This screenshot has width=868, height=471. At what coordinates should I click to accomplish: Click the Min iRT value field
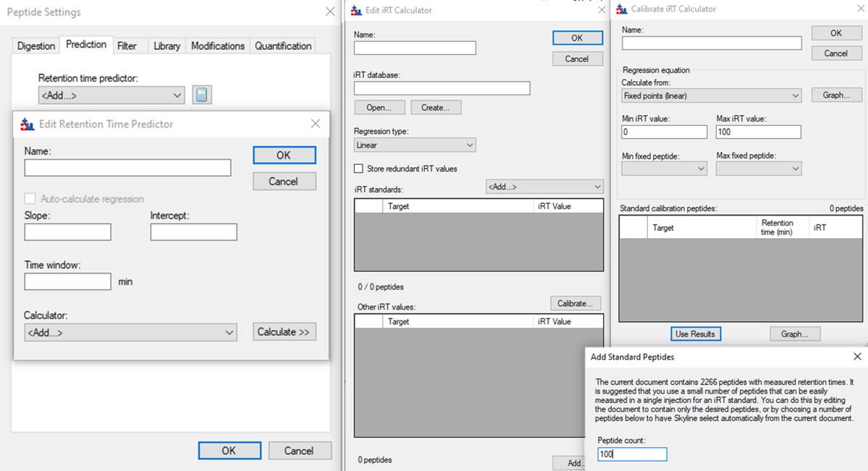click(x=665, y=132)
